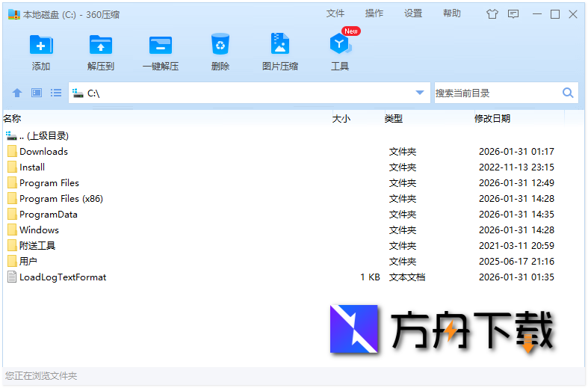The image size is (588, 388).
Task: Click the drive icon in the address bar
Action: pyautogui.click(x=78, y=93)
